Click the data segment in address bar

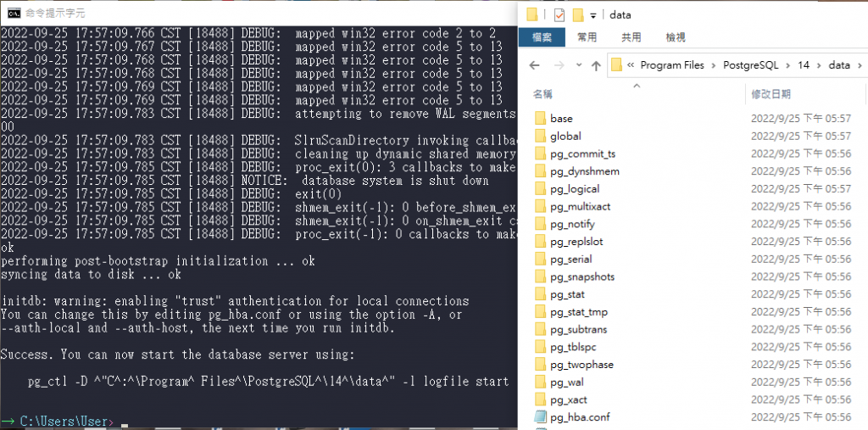tap(839, 64)
